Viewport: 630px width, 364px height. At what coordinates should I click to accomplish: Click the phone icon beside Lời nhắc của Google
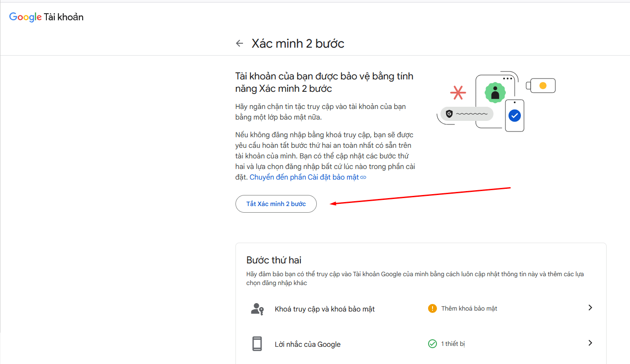(257, 344)
